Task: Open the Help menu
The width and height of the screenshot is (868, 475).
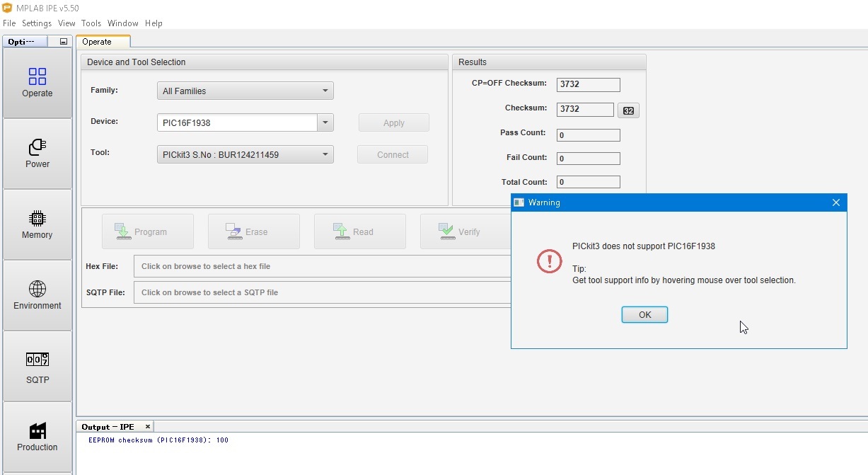Action: pos(154,23)
